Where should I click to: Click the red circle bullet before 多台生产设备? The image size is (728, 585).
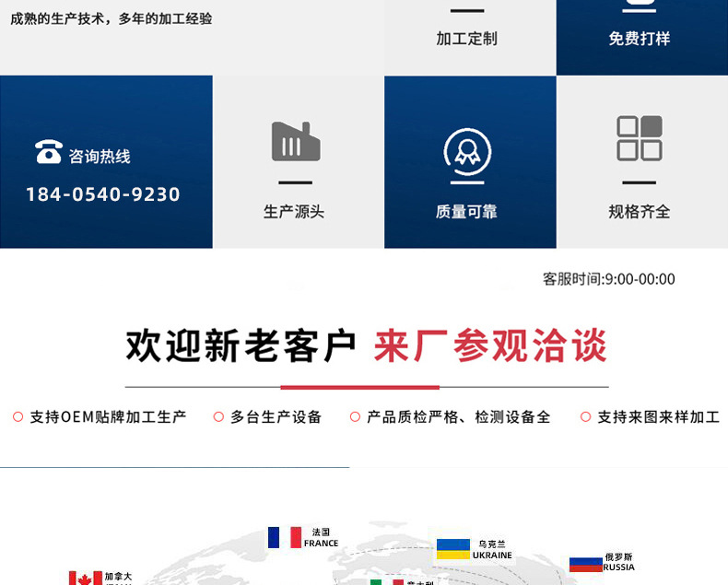(218, 416)
